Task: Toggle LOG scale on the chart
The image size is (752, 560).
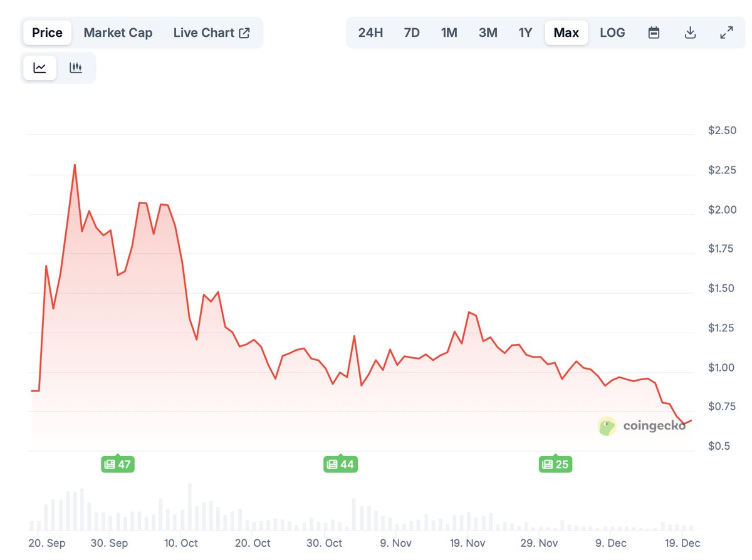Action: click(612, 33)
